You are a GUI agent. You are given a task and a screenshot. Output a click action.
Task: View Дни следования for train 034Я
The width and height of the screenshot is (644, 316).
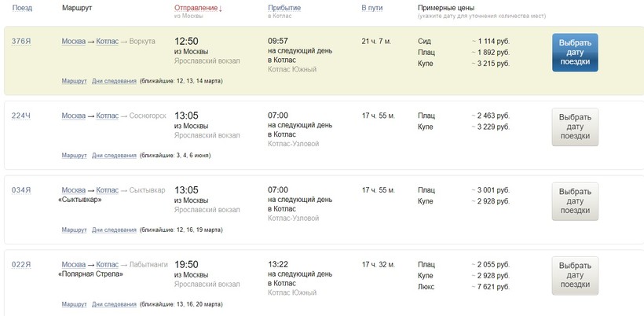point(114,230)
